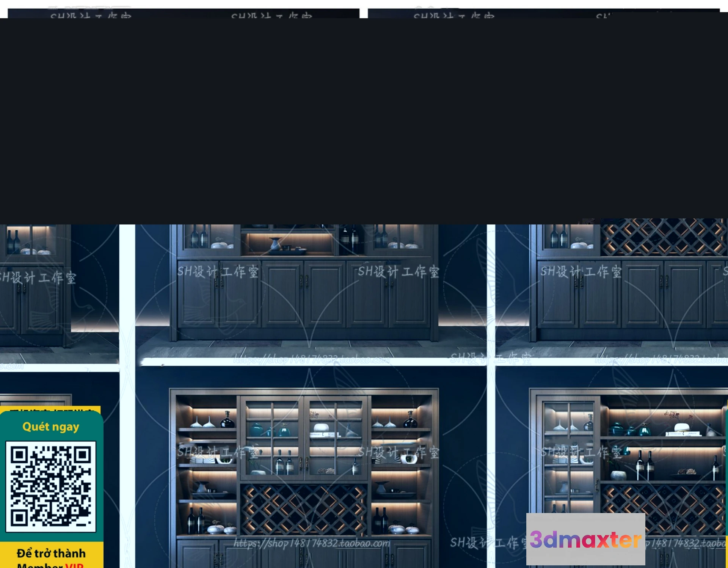Click taobao shop URL watermark in bottom-center image
The width and height of the screenshot is (728, 568).
(x=311, y=543)
